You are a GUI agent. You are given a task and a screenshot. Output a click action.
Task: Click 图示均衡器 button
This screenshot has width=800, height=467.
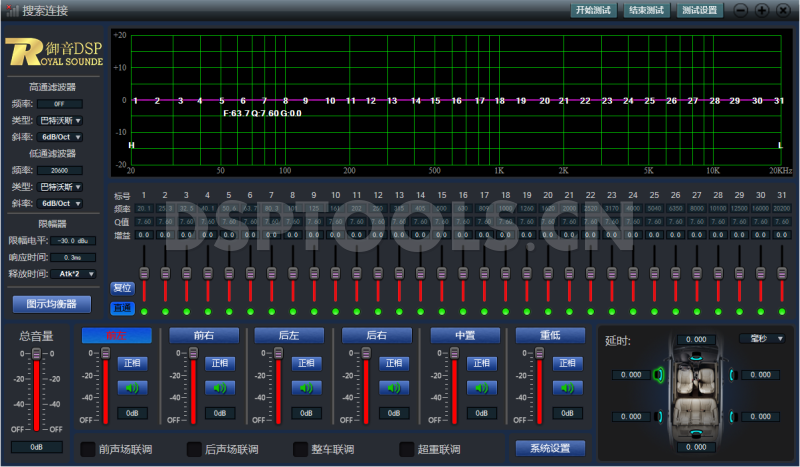pos(52,304)
